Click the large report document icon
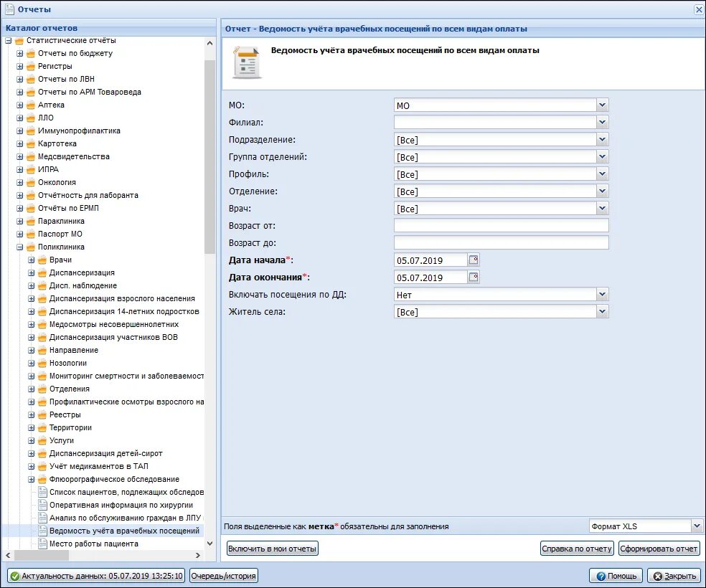The image size is (706, 588). tap(247, 62)
